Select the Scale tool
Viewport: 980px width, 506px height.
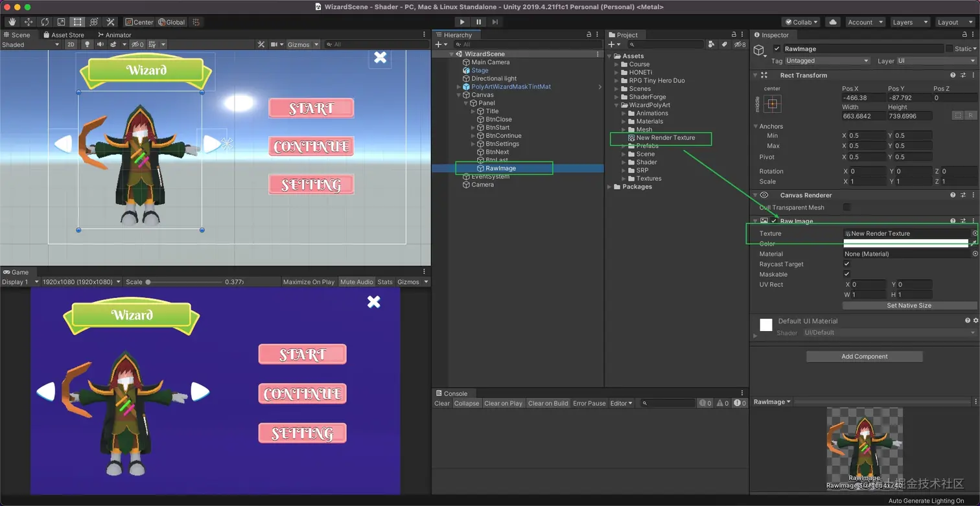(x=61, y=22)
